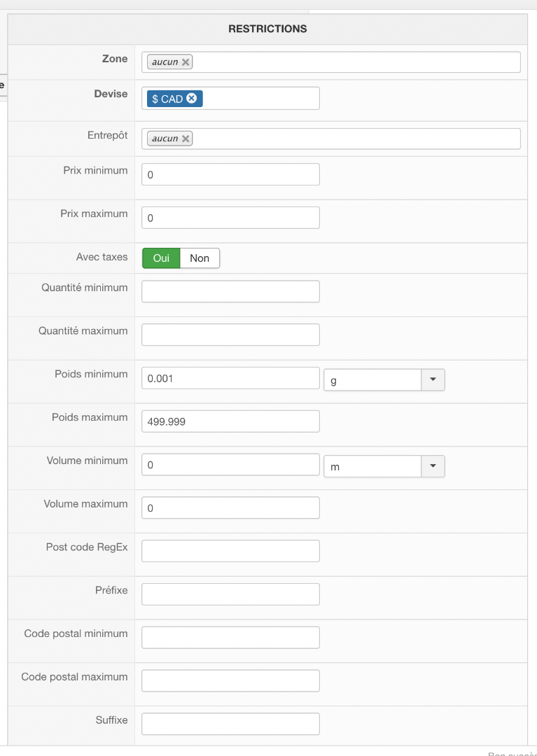This screenshot has width=537, height=756.
Task: Click the Prix minimum input field
Action: point(230,174)
